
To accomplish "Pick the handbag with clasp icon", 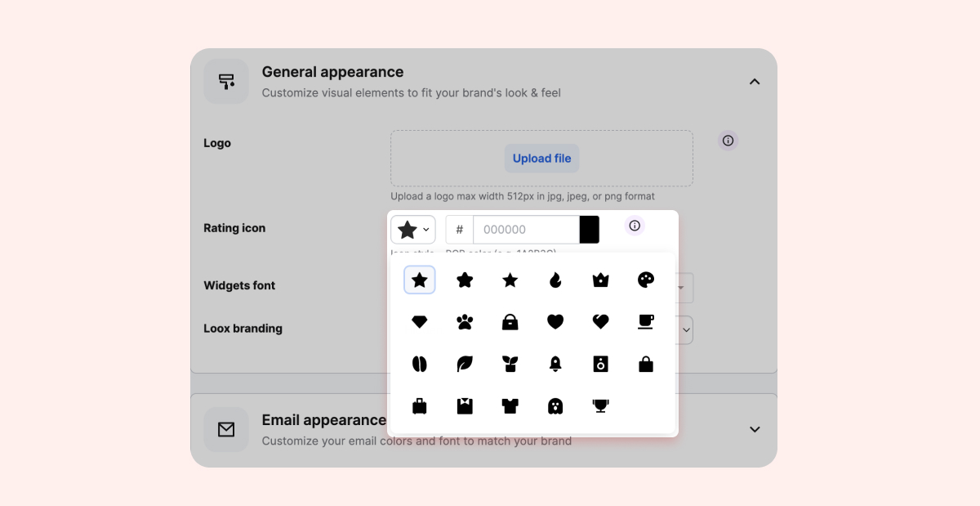I will tap(510, 322).
